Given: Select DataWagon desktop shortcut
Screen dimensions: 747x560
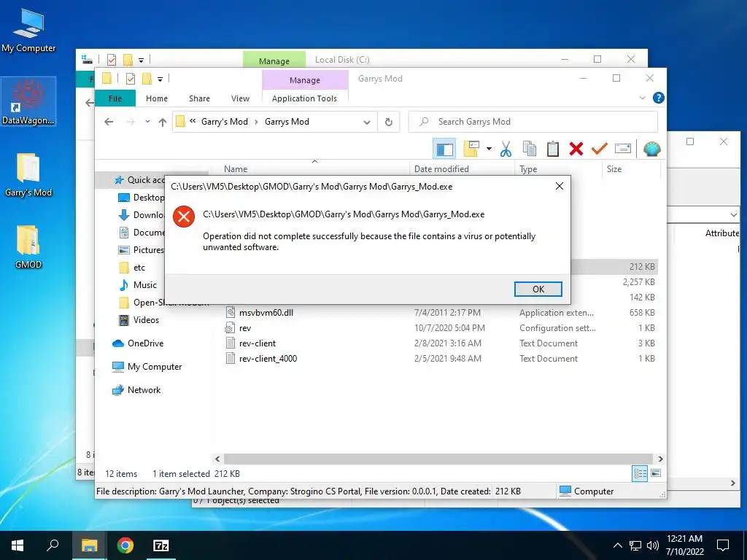Looking at the screenshot, I should tap(28, 102).
